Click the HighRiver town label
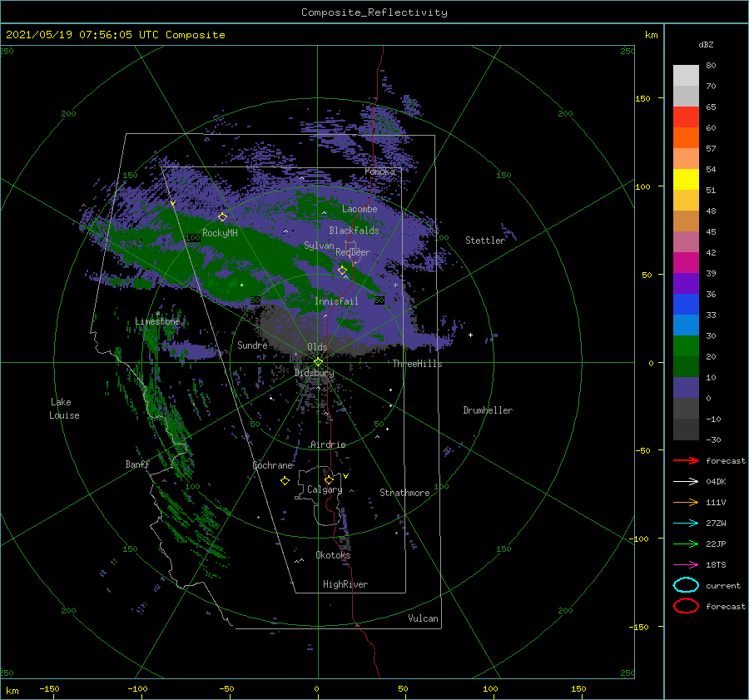 click(345, 584)
